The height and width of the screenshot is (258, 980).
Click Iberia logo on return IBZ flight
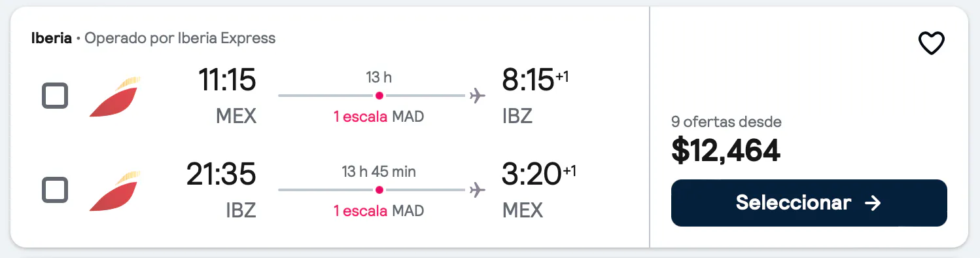pyautogui.click(x=115, y=191)
